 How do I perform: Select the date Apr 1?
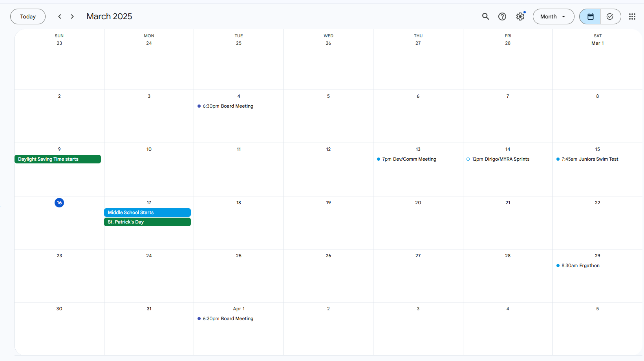tap(239, 309)
